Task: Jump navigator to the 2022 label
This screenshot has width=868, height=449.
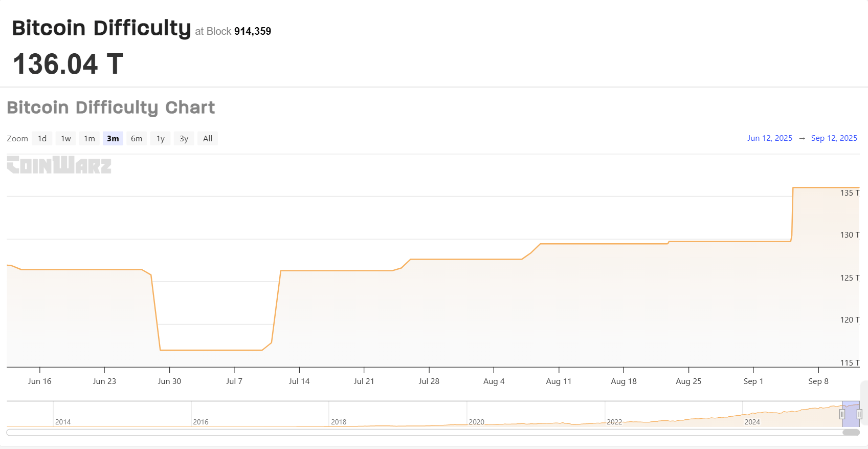Action: click(x=614, y=422)
